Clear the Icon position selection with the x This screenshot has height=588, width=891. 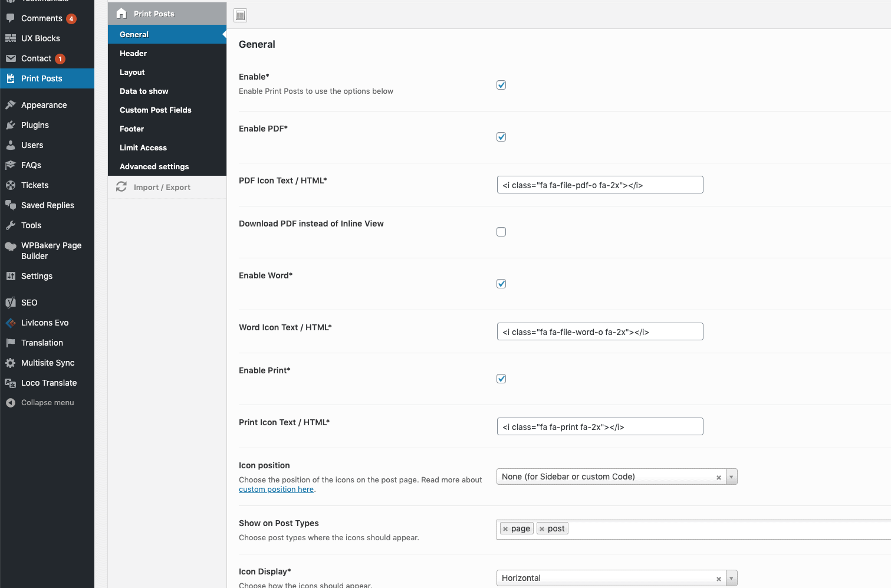(x=718, y=477)
